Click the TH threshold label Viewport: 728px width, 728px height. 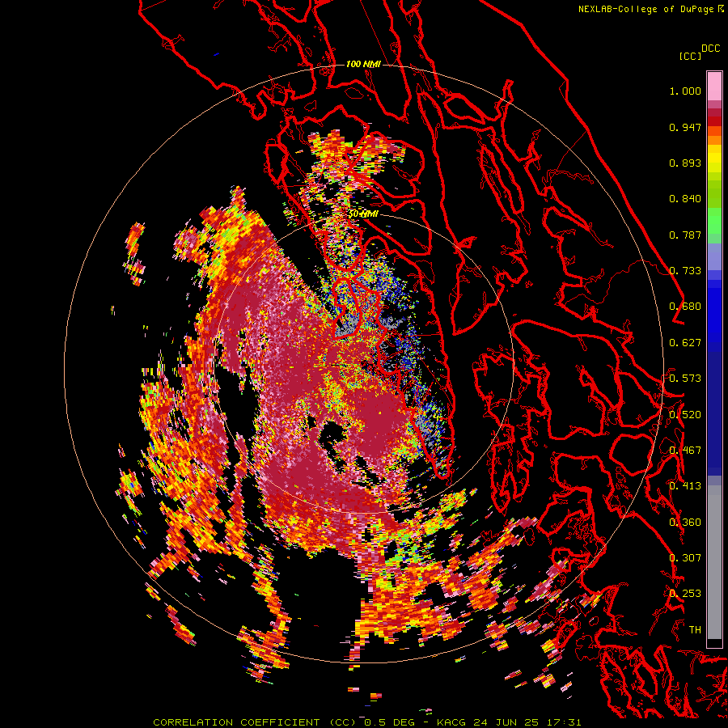pyautogui.click(x=695, y=630)
